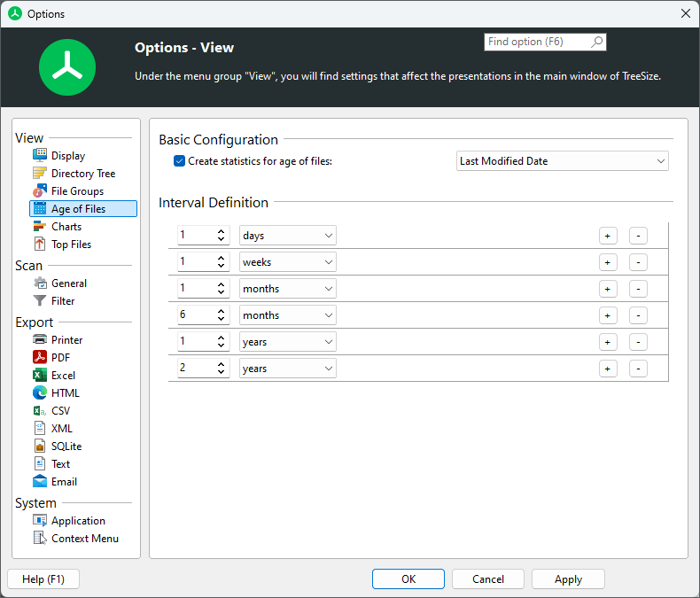The height and width of the screenshot is (598, 700).
Task: Open Directory Tree settings icon
Action: [x=40, y=174]
